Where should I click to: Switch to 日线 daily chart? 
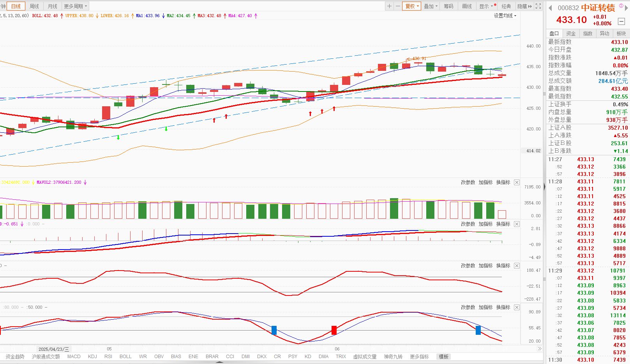pyautogui.click(x=16, y=6)
